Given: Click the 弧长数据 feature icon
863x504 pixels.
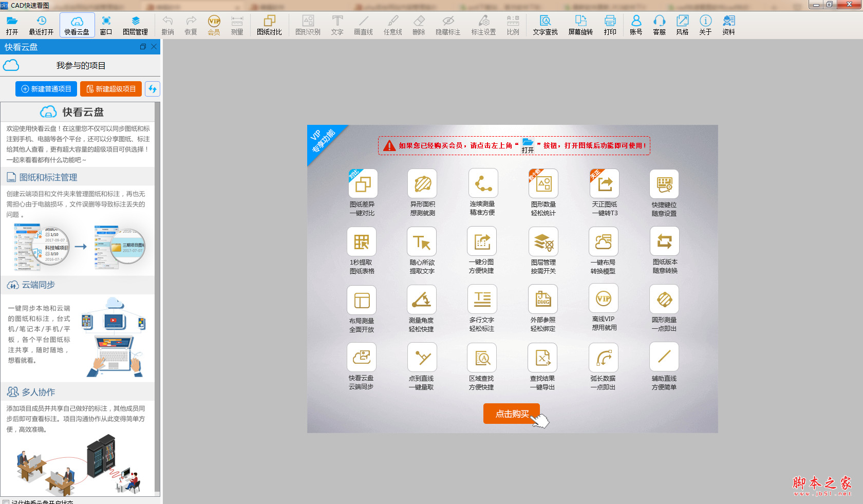Looking at the screenshot, I should [x=604, y=358].
